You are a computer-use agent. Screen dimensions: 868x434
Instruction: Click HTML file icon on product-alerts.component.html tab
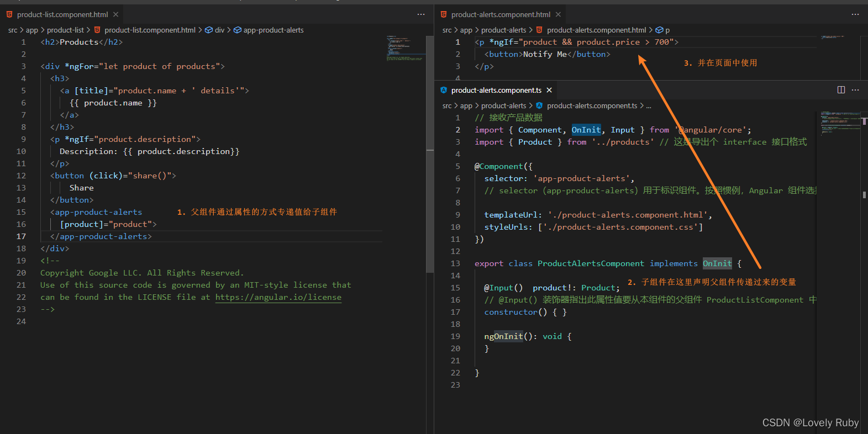point(444,14)
